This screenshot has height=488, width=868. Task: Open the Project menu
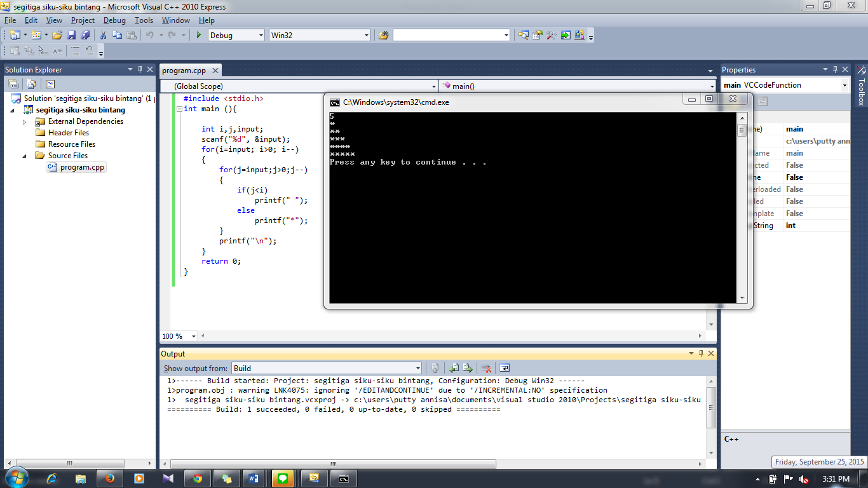click(83, 20)
